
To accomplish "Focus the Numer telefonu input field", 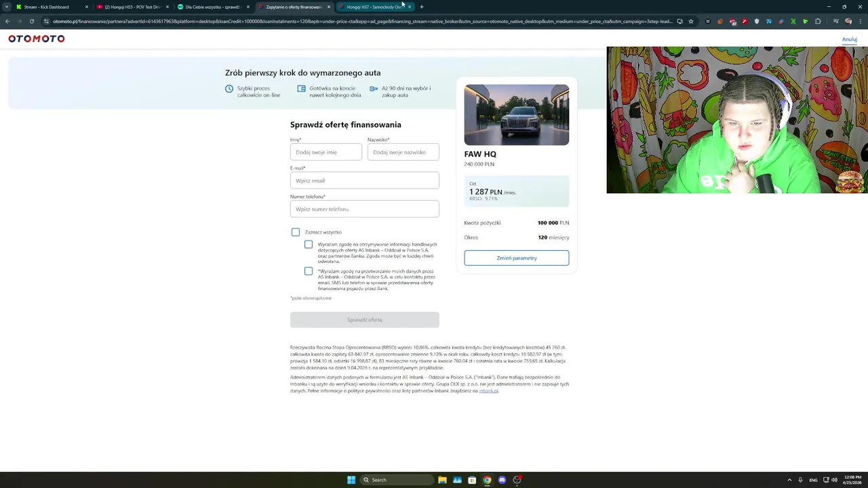I will (365, 209).
